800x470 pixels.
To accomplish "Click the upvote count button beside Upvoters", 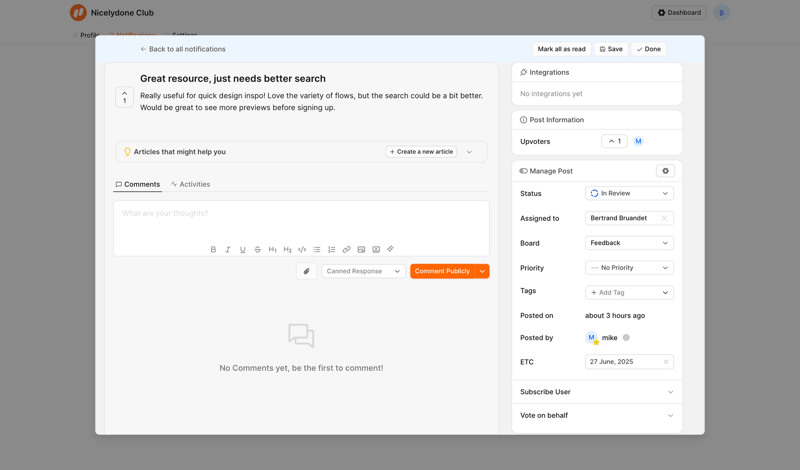I will 614,141.
